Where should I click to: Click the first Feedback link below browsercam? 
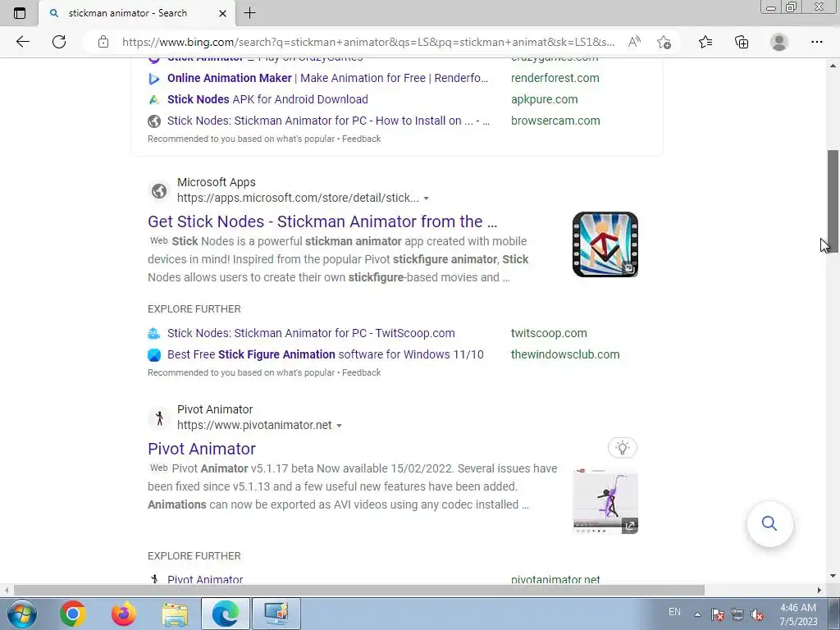tap(362, 139)
